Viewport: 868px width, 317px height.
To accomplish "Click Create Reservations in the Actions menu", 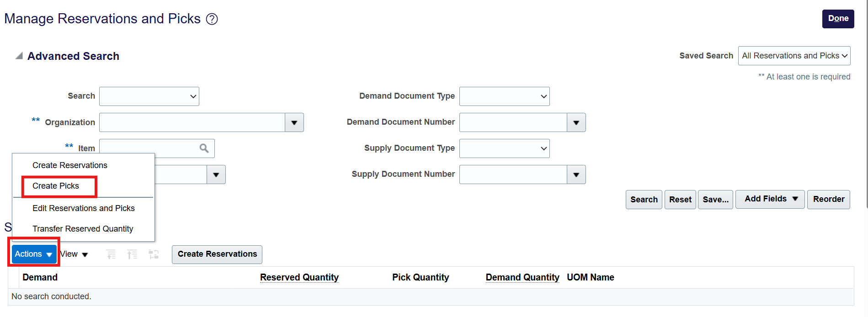I will click(x=70, y=165).
